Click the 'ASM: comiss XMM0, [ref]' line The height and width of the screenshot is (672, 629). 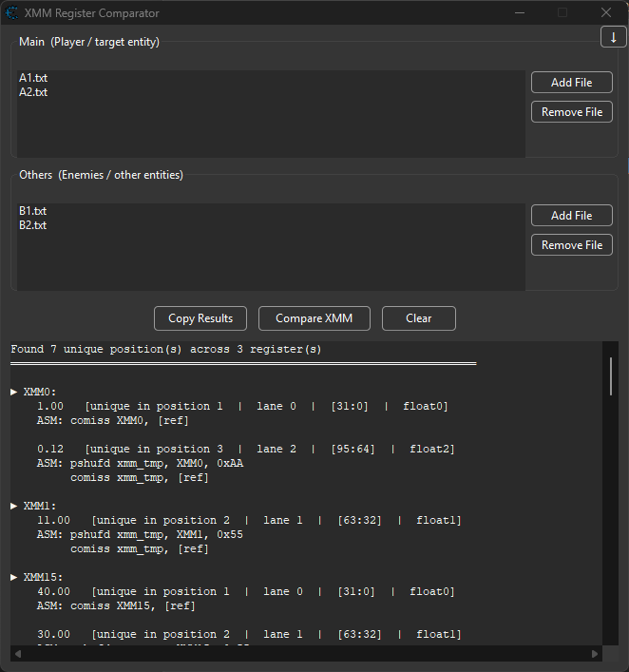[113, 420]
